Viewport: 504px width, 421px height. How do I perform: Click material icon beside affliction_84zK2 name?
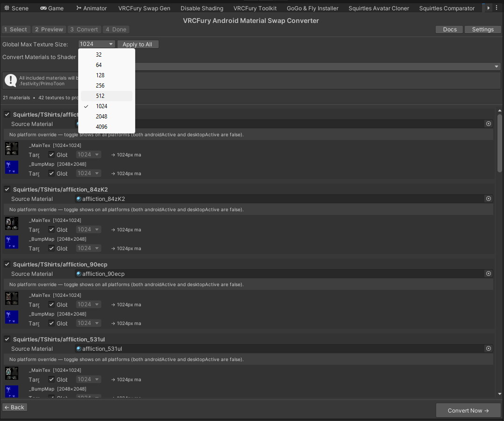tap(79, 199)
